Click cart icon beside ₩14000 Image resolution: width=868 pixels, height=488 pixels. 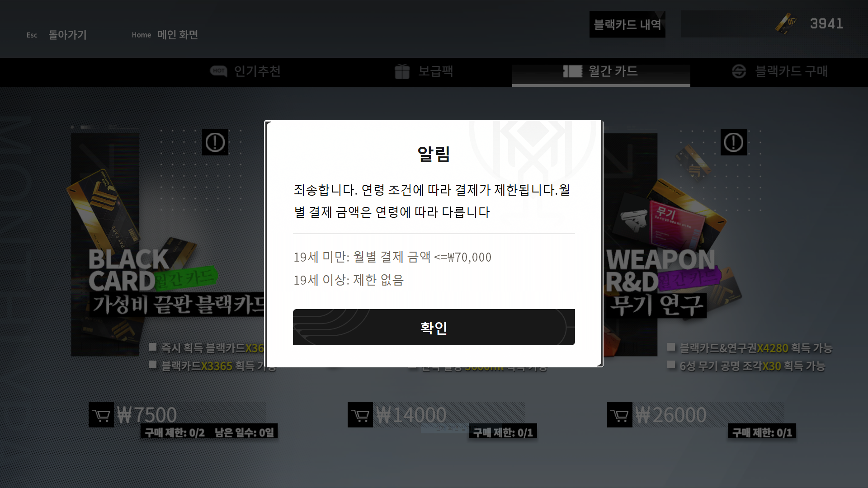360,415
